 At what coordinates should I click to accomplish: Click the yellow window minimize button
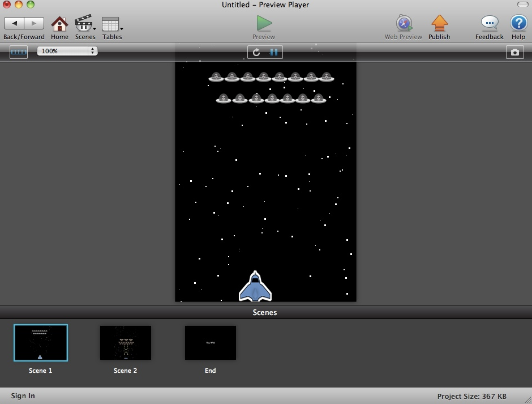[x=19, y=5]
